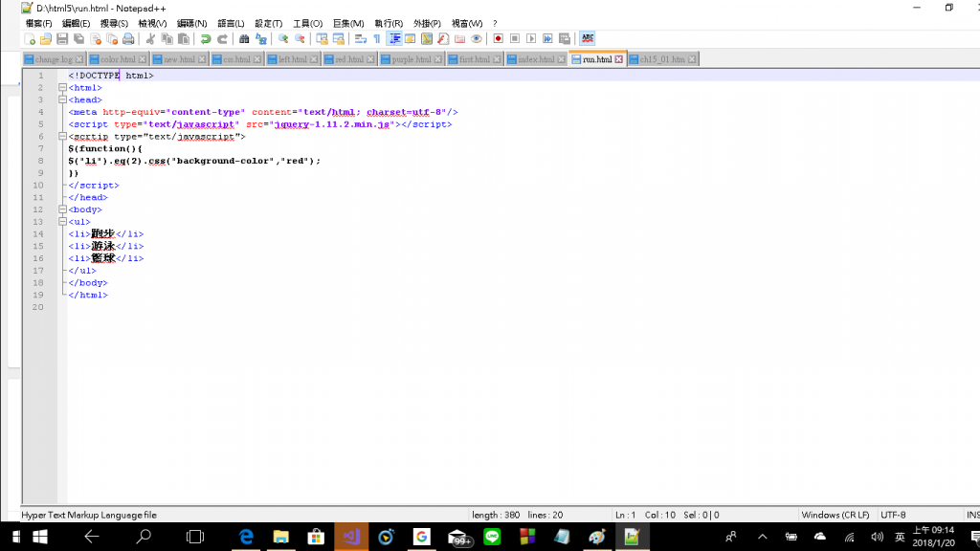Open the 巨集(M) menu
The image size is (980, 551).
[348, 23]
